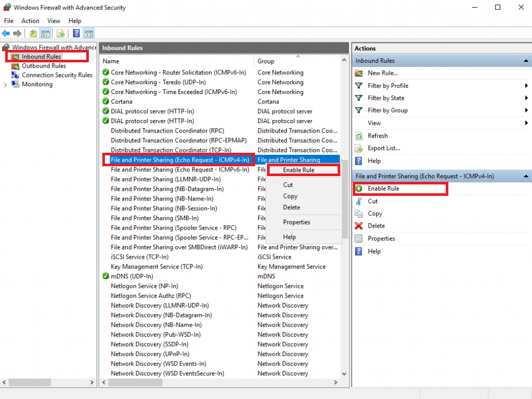This screenshot has width=532, height=399.
Task: Select Outbound Rules in the console tree
Action: (x=44, y=66)
